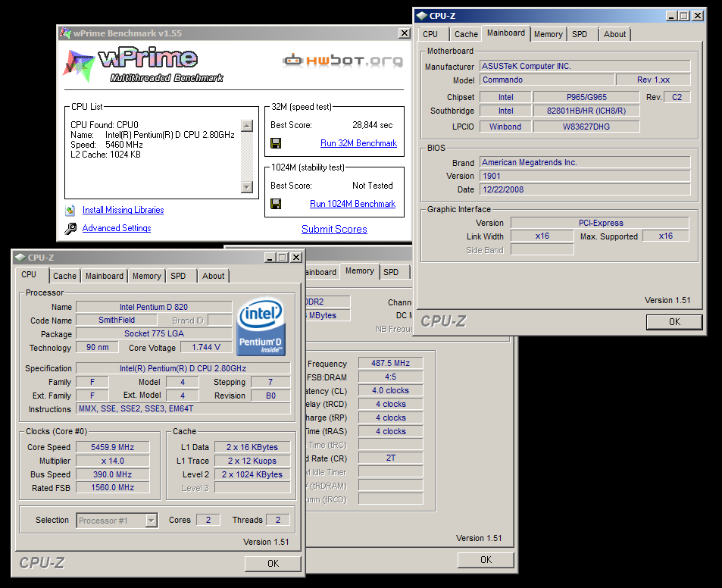Click the Intel Pentium D 820 name field
This screenshot has width=722, height=588.
154,307
